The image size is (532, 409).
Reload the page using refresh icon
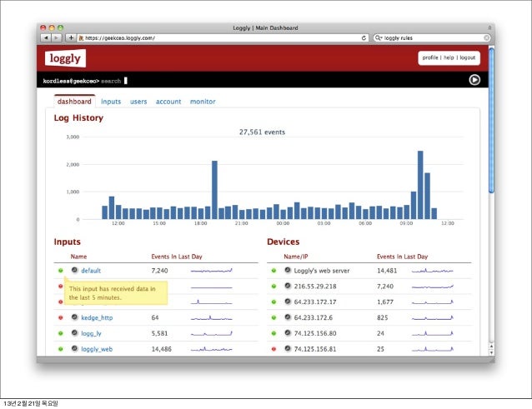point(364,38)
